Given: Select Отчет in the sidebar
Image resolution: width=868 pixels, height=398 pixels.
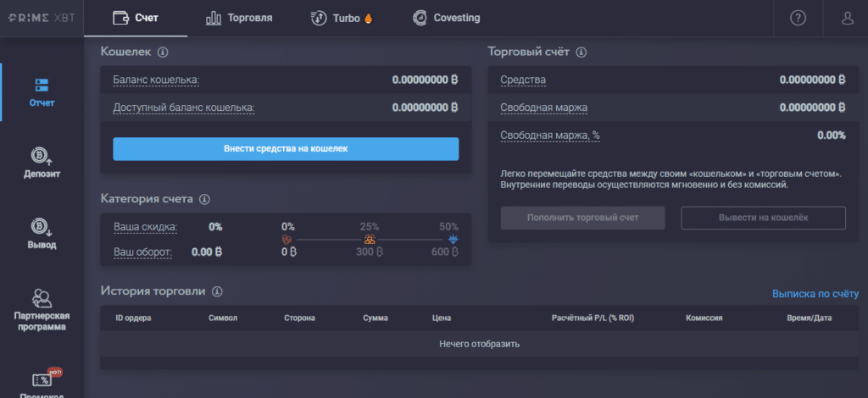Looking at the screenshot, I should click(x=42, y=92).
